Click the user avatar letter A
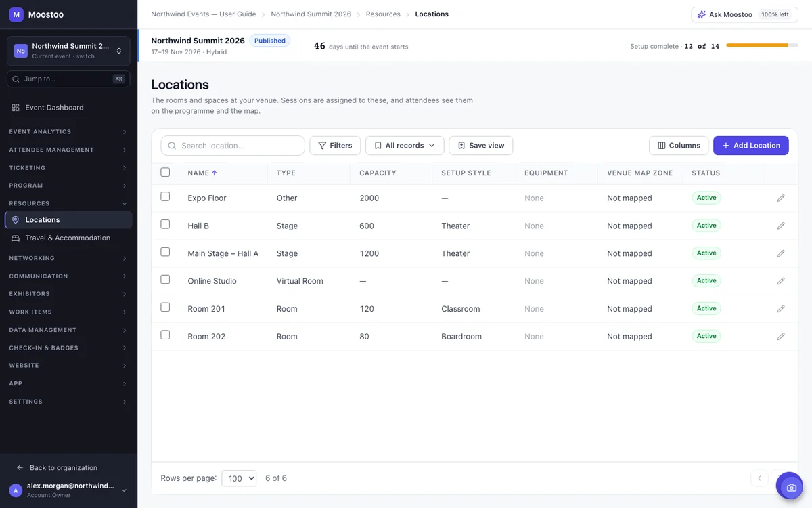This screenshot has height=508, width=812. (x=16, y=490)
